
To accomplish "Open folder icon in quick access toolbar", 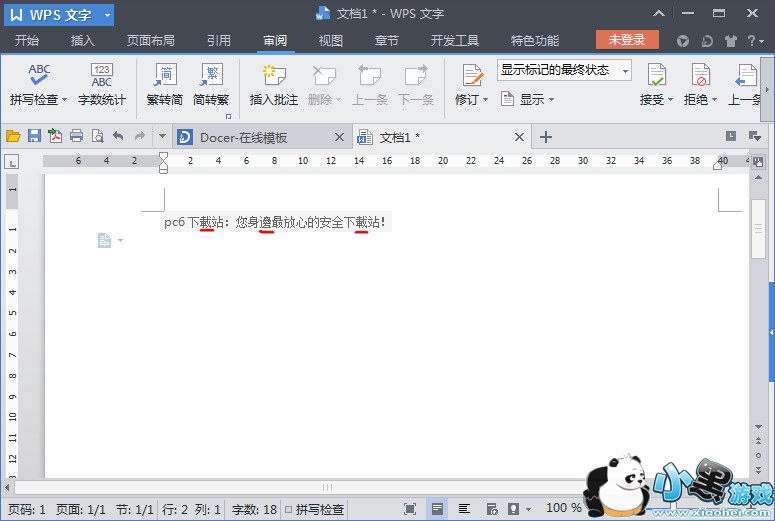I will point(13,137).
